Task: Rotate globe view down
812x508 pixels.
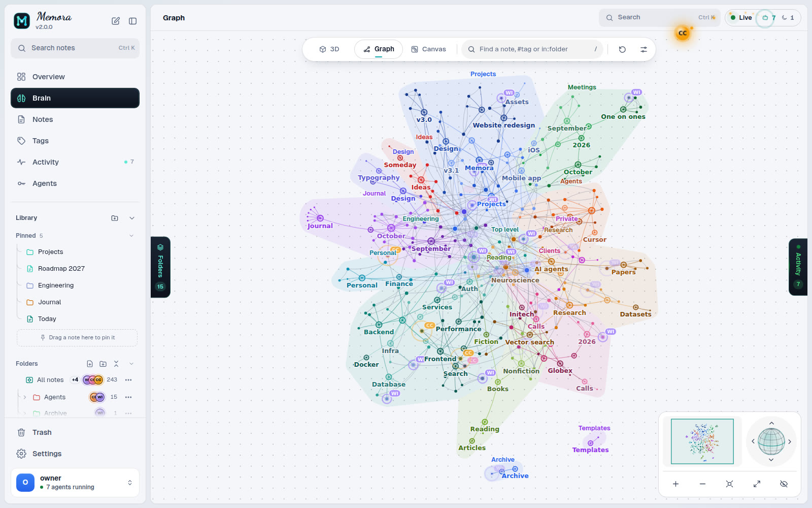Action: (771, 460)
